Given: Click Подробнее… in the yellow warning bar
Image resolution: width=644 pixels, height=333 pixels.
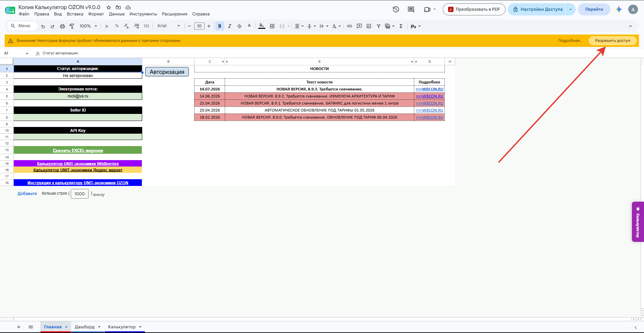Looking at the screenshot, I should click(x=570, y=41).
